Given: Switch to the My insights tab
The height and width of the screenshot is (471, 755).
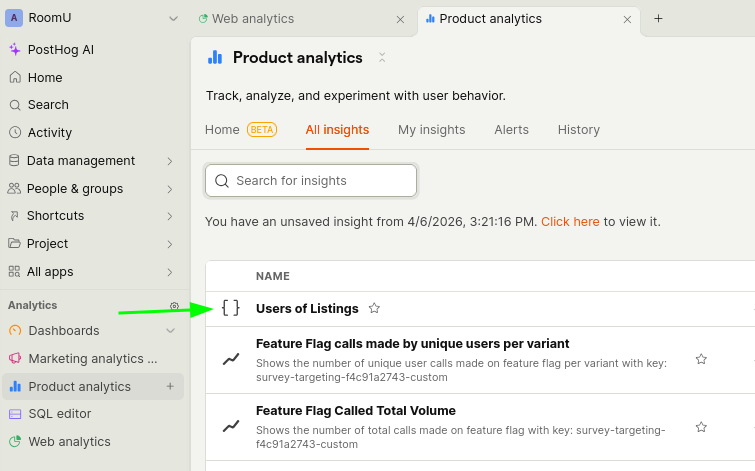Looking at the screenshot, I should [x=431, y=129].
